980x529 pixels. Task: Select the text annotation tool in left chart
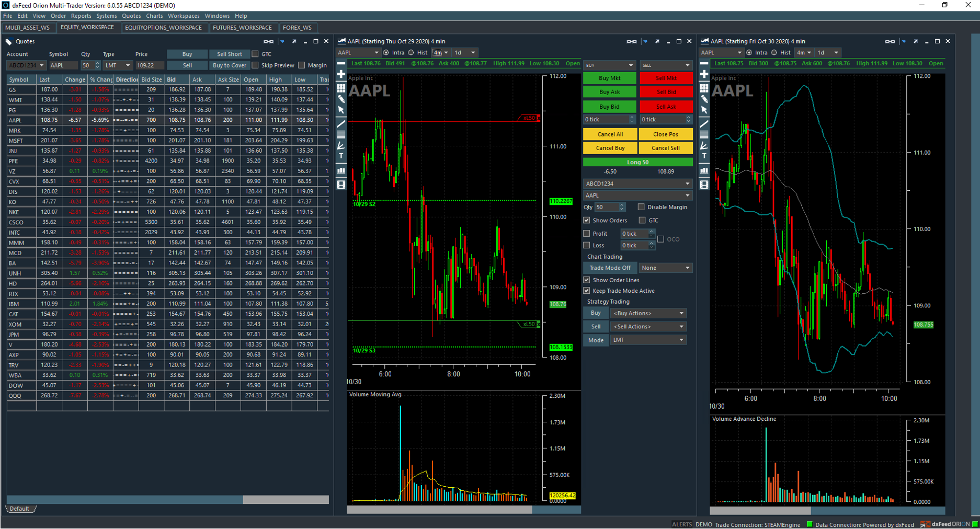pos(341,156)
